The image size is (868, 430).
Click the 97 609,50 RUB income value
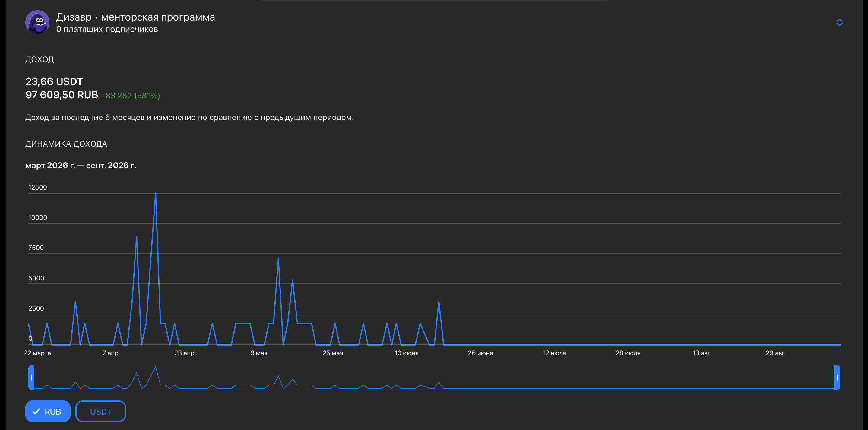(62, 95)
